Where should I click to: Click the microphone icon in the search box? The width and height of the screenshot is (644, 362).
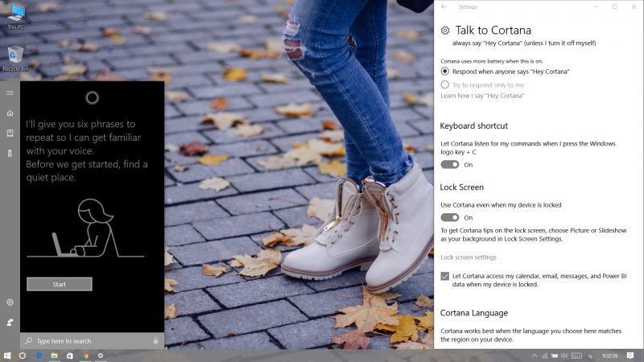coord(155,340)
